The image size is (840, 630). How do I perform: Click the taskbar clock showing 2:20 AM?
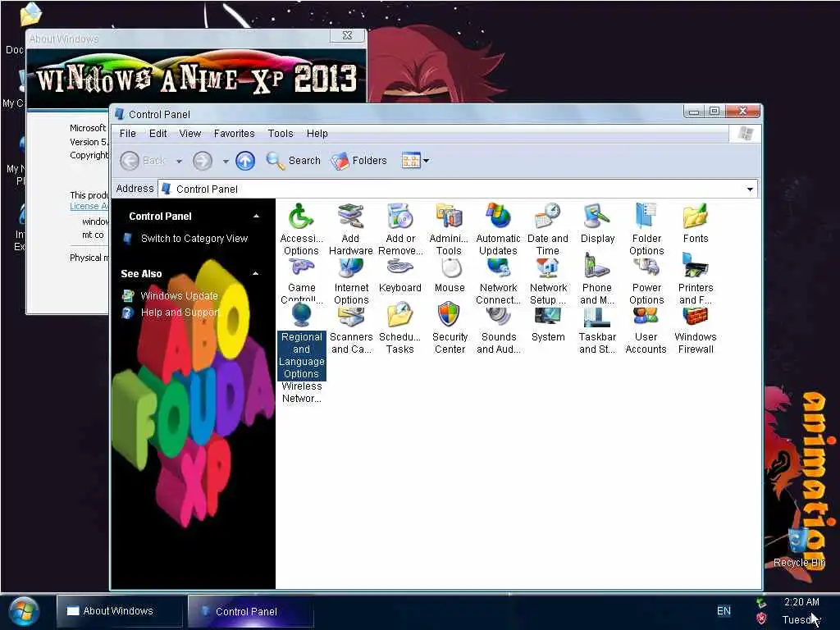coord(801,601)
